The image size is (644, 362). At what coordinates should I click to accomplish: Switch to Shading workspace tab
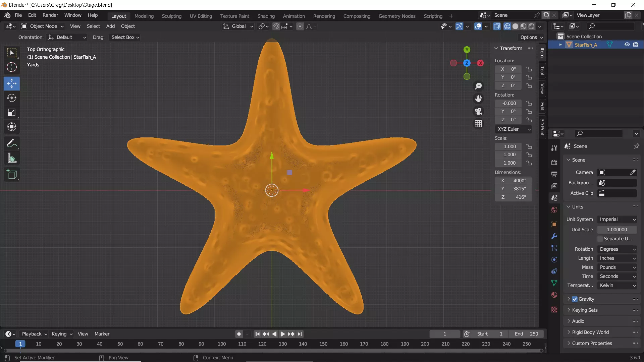click(266, 16)
